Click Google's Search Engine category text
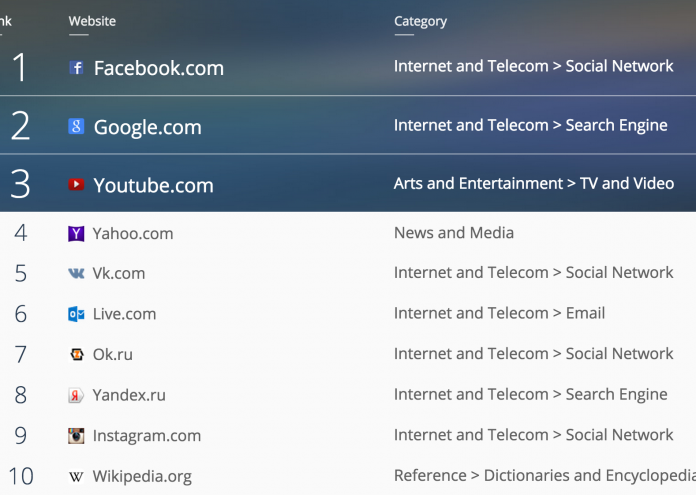The image size is (696, 495). [x=530, y=125]
